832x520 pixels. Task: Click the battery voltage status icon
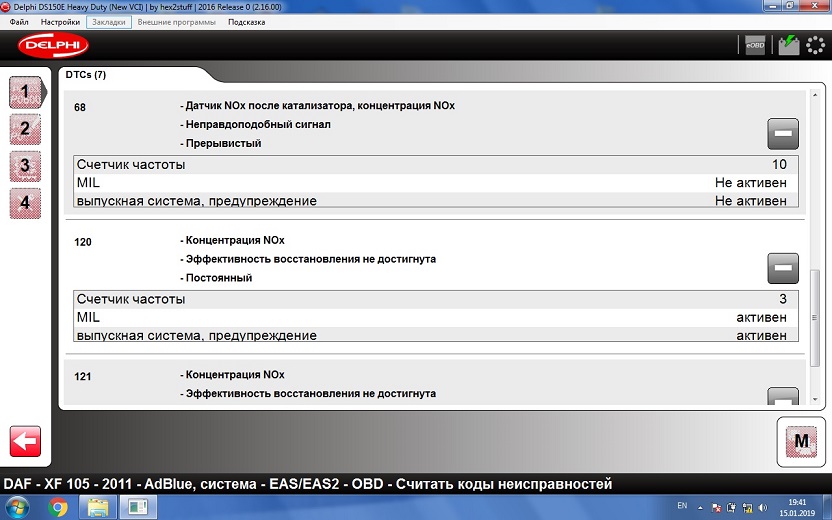click(789, 45)
